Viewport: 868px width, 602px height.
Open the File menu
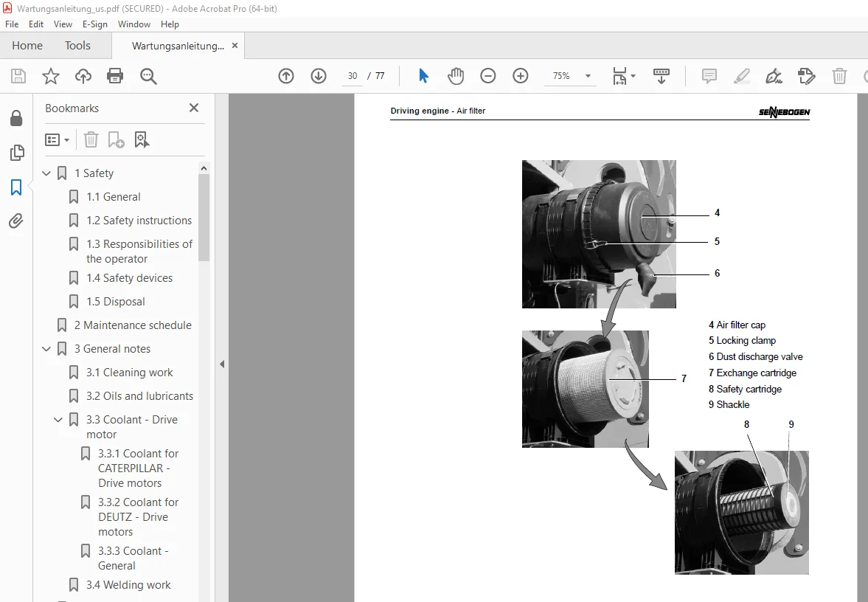point(12,24)
